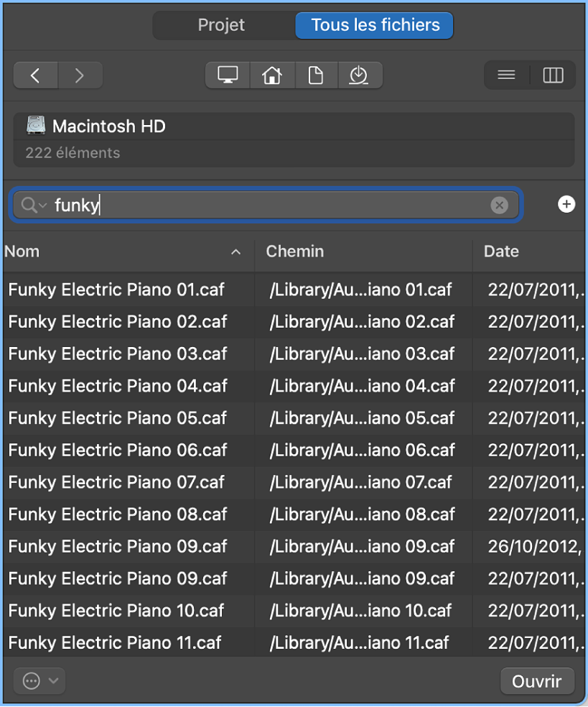The width and height of the screenshot is (588, 707).
Task: Click date cell of Piano 11.caf row
Action: tap(536, 642)
